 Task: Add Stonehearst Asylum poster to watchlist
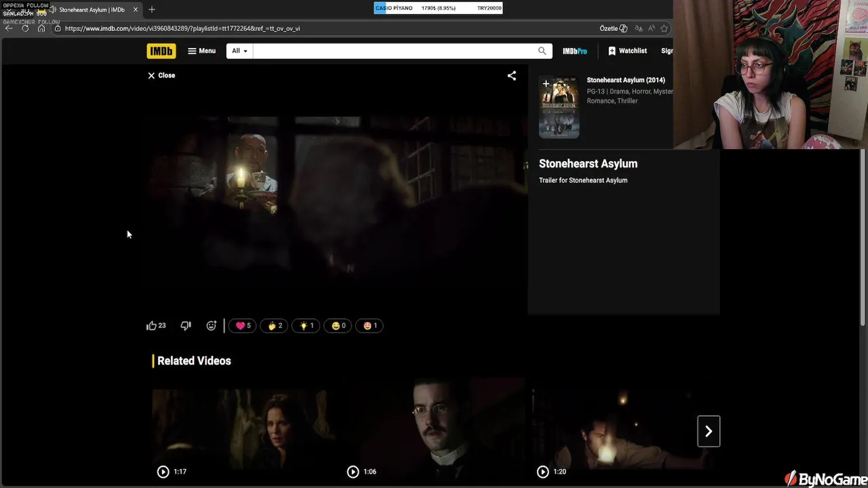pos(546,84)
